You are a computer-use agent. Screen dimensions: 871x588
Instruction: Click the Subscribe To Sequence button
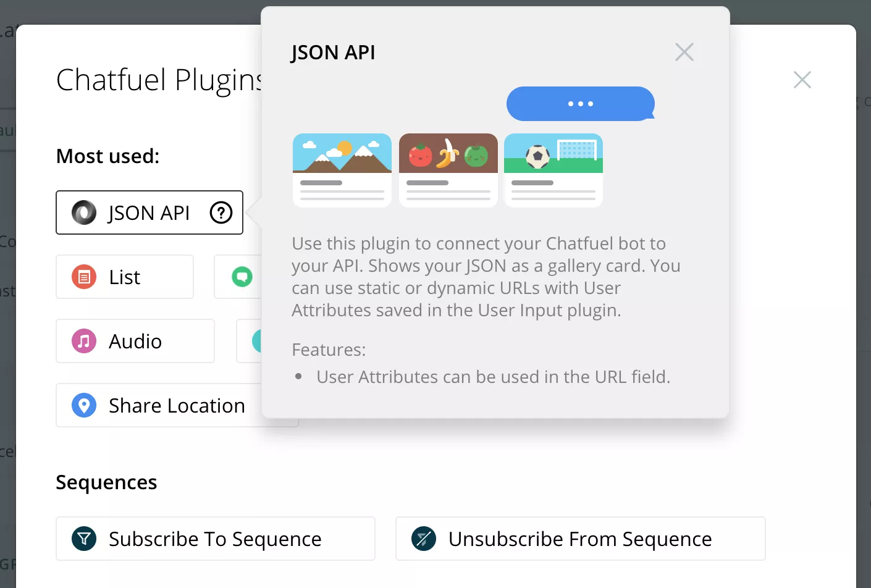(x=215, y=539)
